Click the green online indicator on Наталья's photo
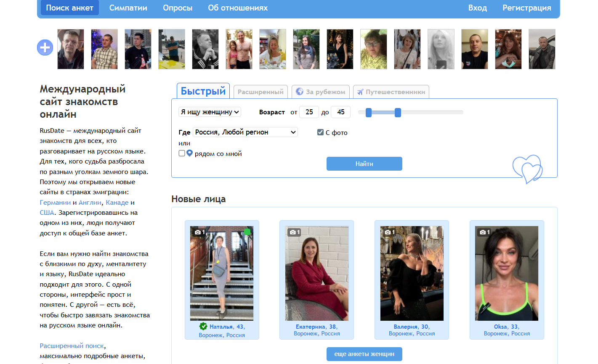Viewport: 598px width, 364px height. (247, 232)
